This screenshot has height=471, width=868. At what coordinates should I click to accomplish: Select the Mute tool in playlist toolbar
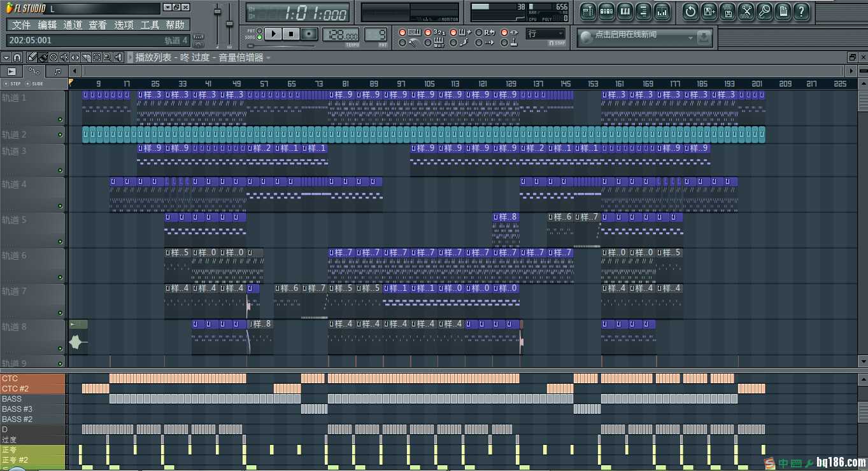64,57
